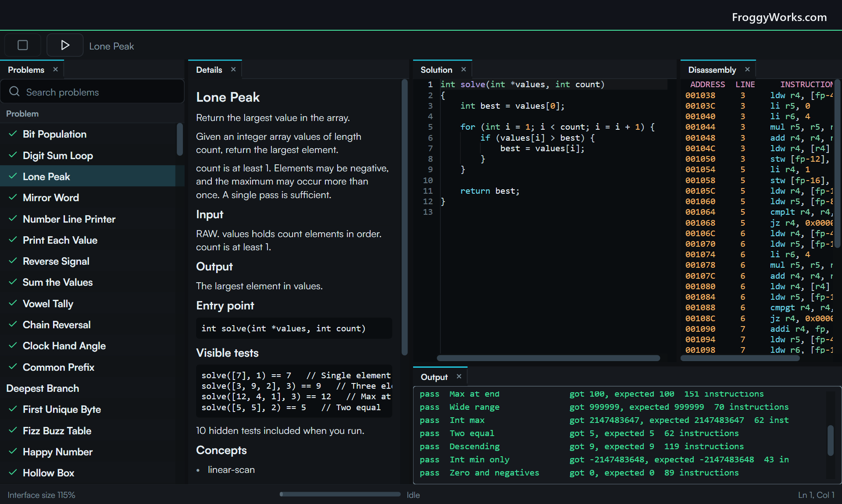Select the Lone Peak problem row

point(88,177)
